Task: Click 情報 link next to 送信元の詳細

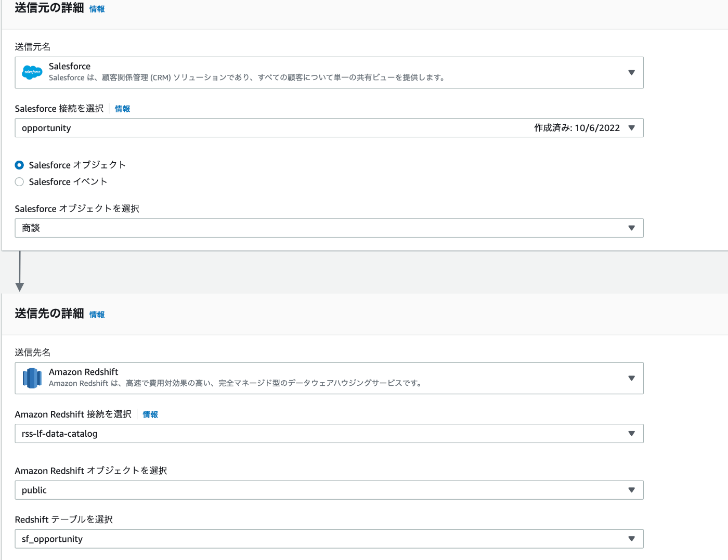Action: [97, 9]
